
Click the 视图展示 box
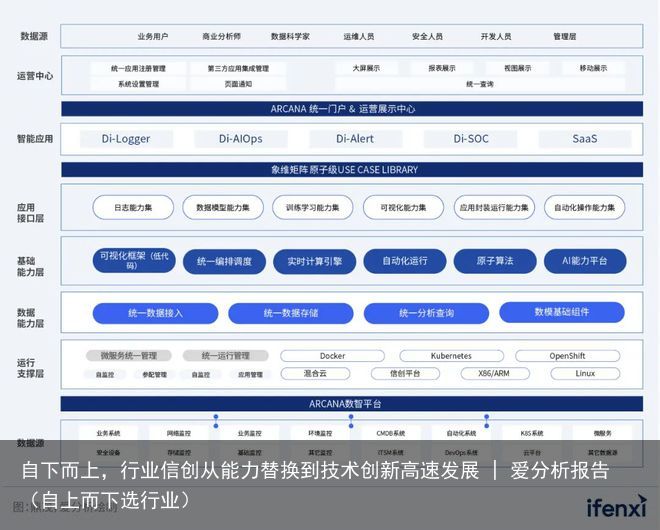pyautogui.click(x=518, y=68)
